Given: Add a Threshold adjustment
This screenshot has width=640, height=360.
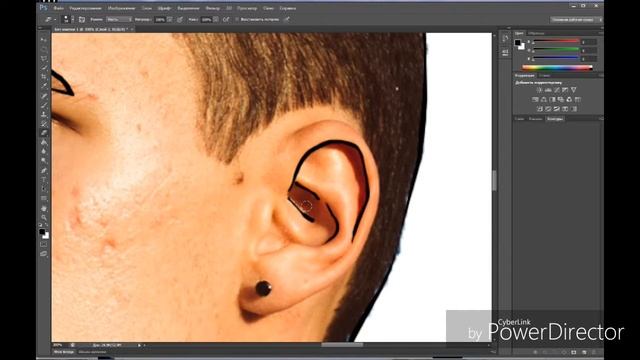Looking at the screenshot, I should (x=557, y=109).
